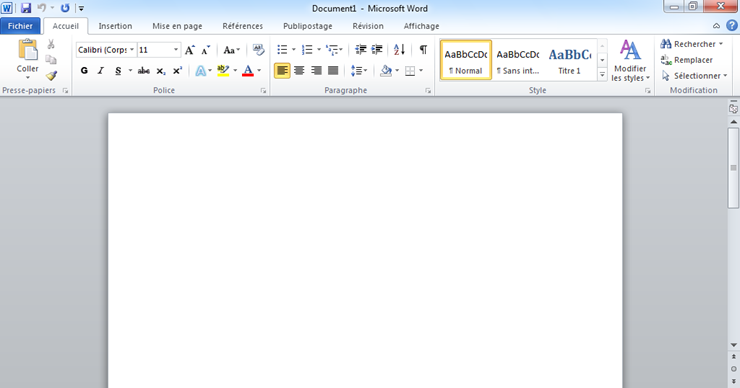This screenshot has width=740, height=388.
Task: Open the text effects glowing A tool
Action: (x=201, y=71)
